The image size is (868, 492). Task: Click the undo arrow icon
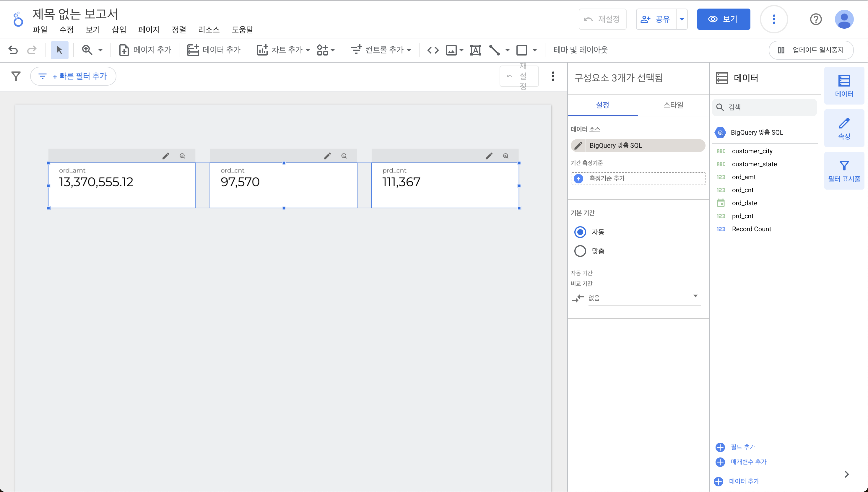(x=13, y=50)
